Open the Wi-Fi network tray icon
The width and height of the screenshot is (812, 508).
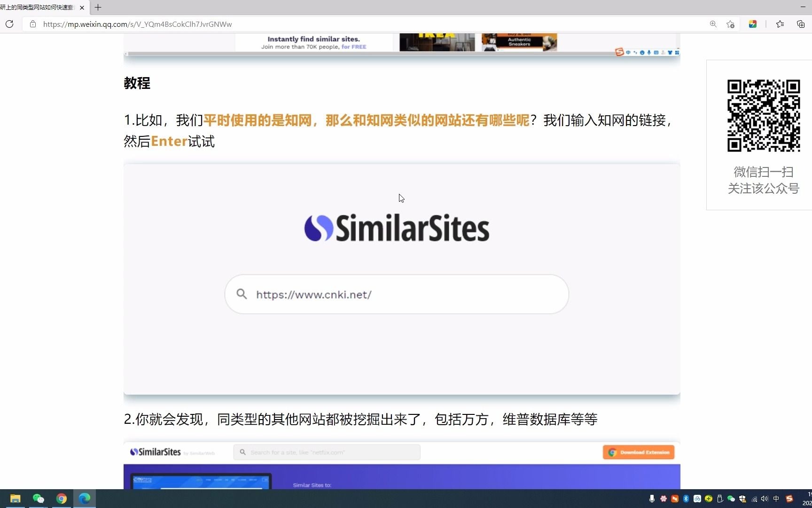[x=754, y=499]
